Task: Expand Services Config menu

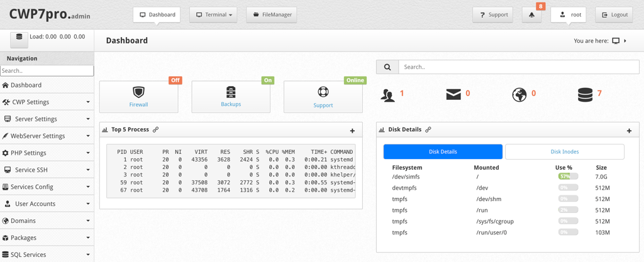Action: pyautogui.click(x=47, y=187)
